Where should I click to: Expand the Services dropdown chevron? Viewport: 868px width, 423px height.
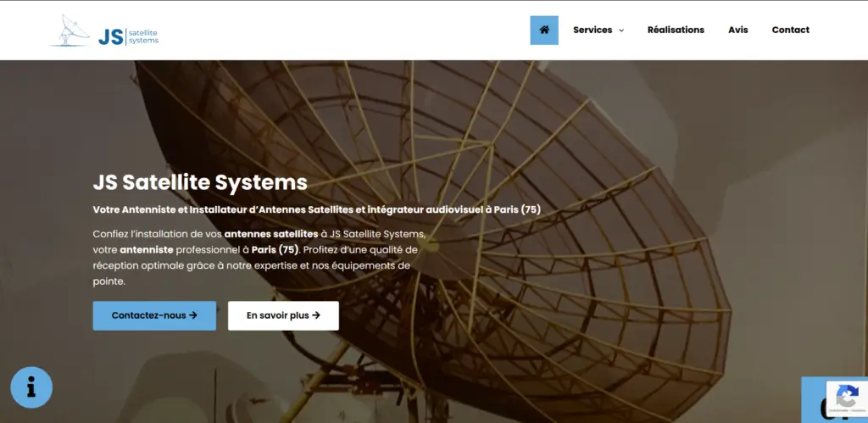pyautogui.click(x=621, y=31)
